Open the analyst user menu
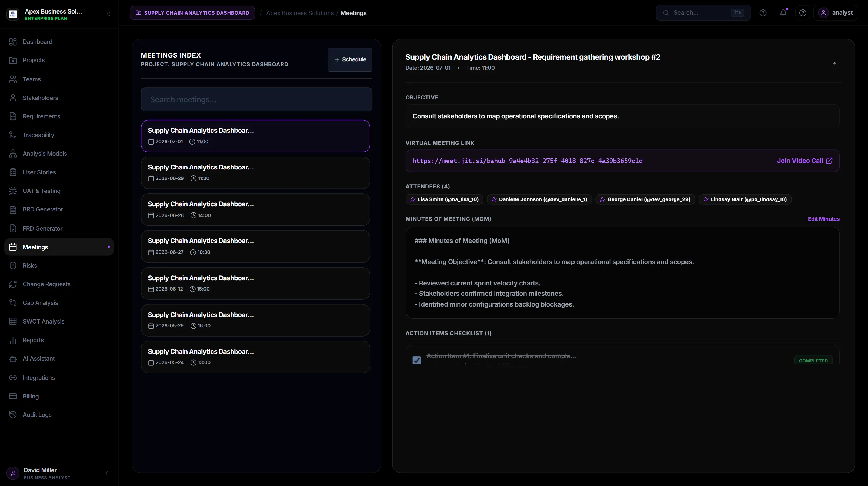 tap(835, 13)
